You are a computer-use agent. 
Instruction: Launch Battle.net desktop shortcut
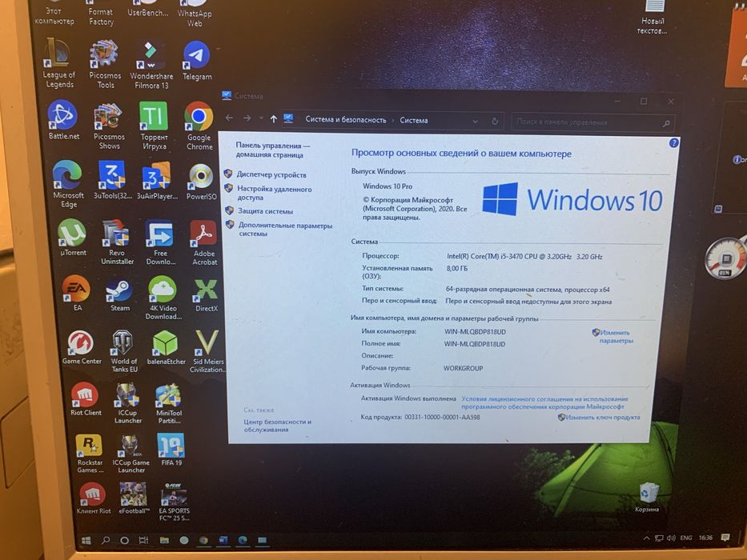click(x=63, y=120)
